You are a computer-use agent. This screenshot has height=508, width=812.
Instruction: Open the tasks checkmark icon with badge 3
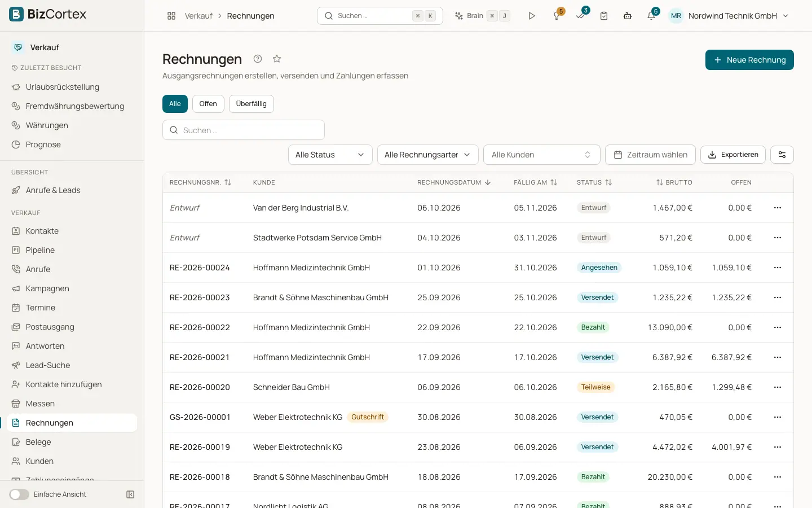[580, 16]
